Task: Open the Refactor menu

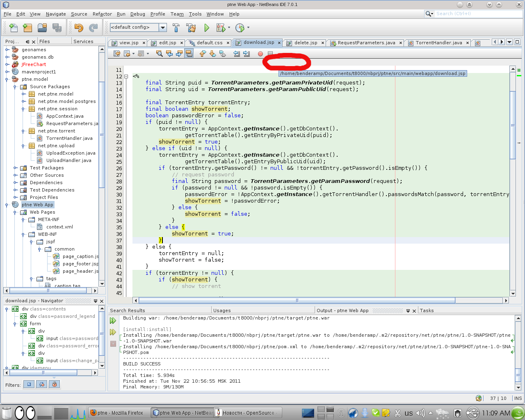Action: (x=102, y=14)
